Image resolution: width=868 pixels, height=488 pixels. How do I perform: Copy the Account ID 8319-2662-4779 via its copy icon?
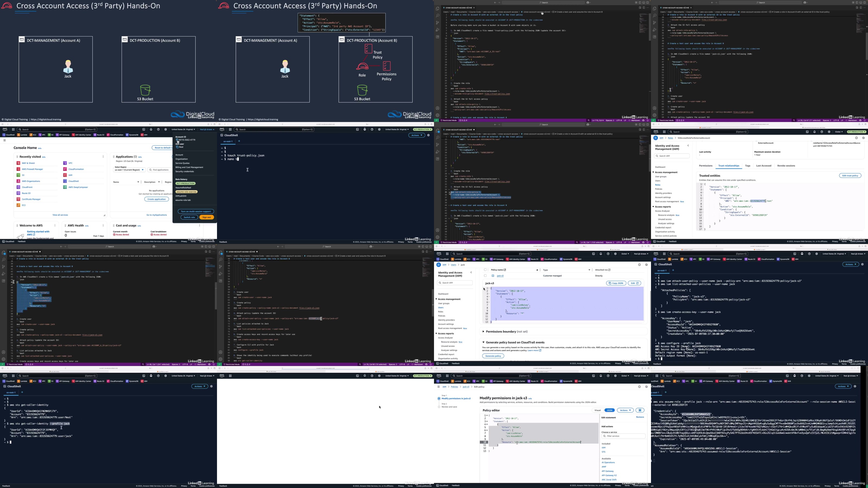tap(177, 140)
